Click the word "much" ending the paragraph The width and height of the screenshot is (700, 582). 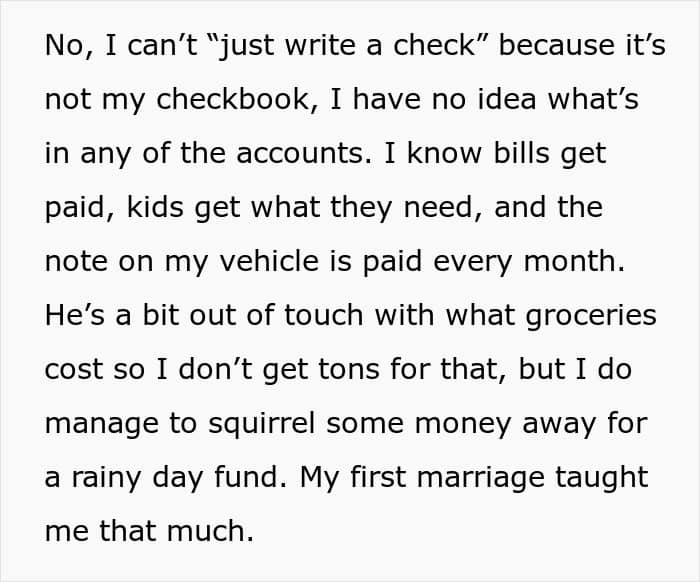point(210,531)
